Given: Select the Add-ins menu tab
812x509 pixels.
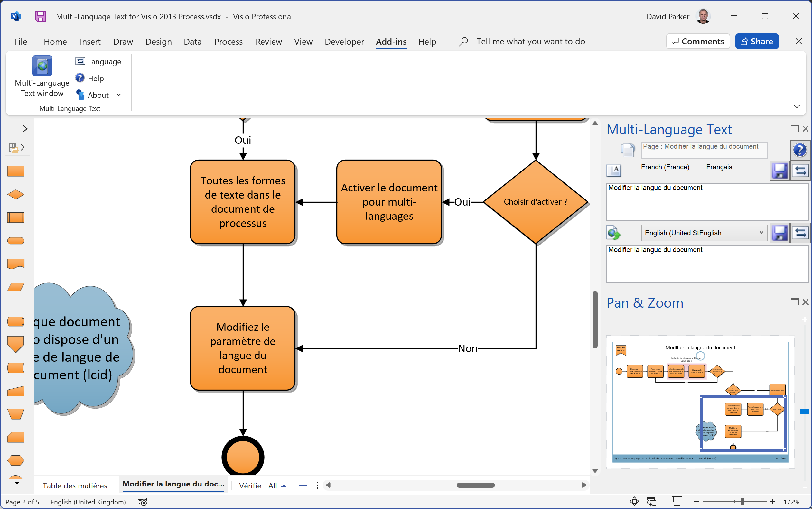Looking at the screenshot, I should (x=392, y=41).
